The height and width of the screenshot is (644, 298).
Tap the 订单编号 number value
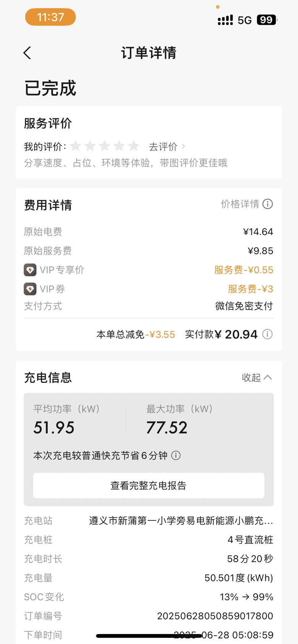pyautogui.click(x=215, y=616)
